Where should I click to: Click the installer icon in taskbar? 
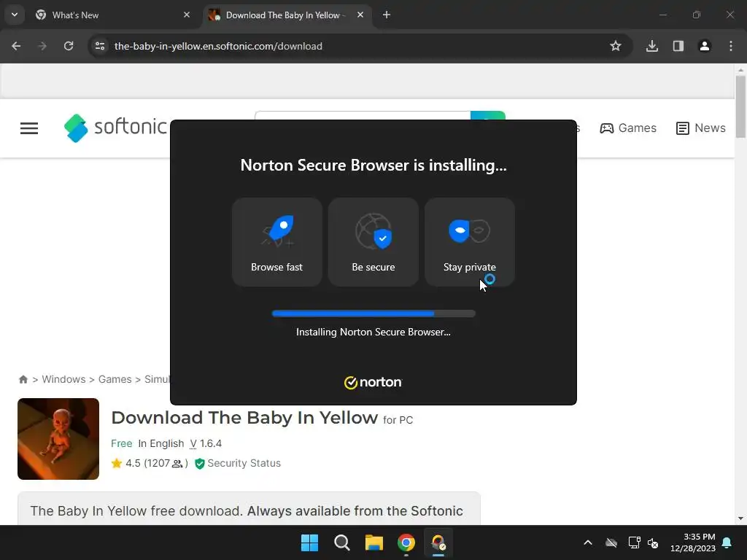(438, 542)
